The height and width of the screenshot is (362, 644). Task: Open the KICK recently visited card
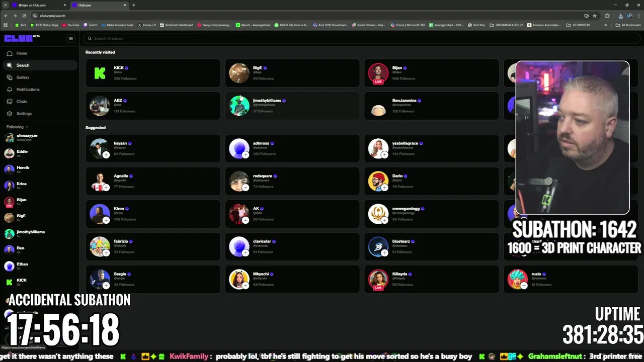[153, 73]
